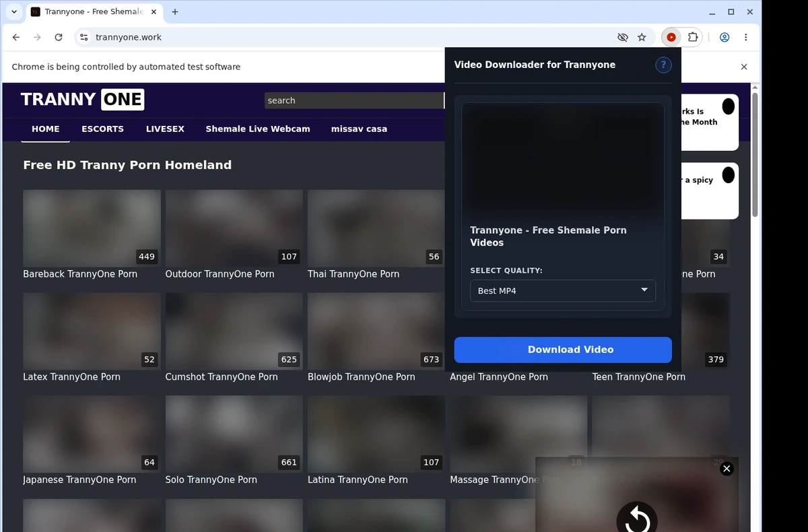Image resolution: width=808 pixels, height=532 pixels.
Task: Open the Thai category link
Action: click(x=353, y=274)
